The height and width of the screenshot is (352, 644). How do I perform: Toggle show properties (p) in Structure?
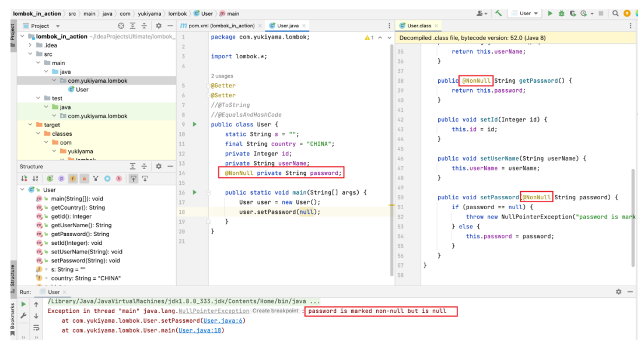coord(61,178)
